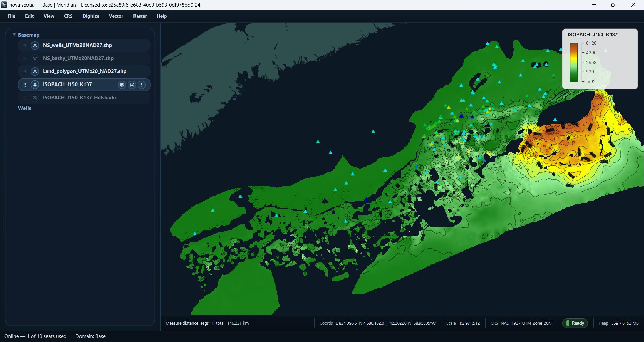Click the legend color ramp bar
The image size is (644, 342).
574,62
